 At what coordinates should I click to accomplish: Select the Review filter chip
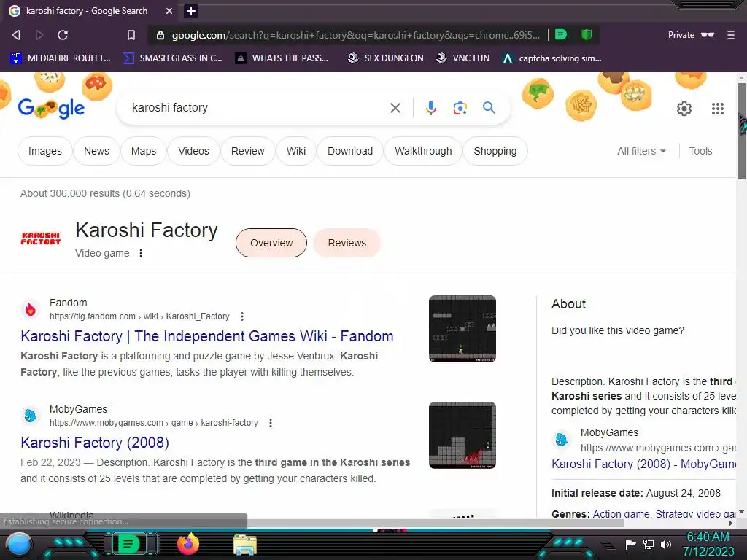tap(248, 151)
